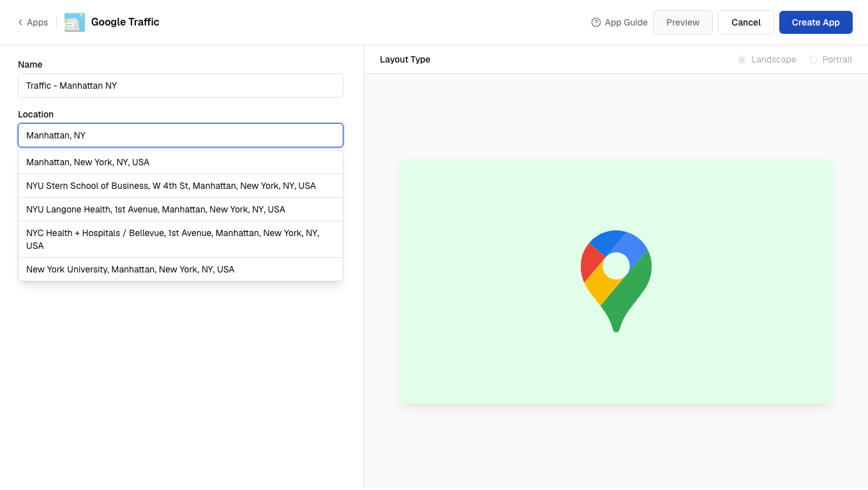Open the App Guide link
This screenshot has height=490, width=868.
(619, 22)
